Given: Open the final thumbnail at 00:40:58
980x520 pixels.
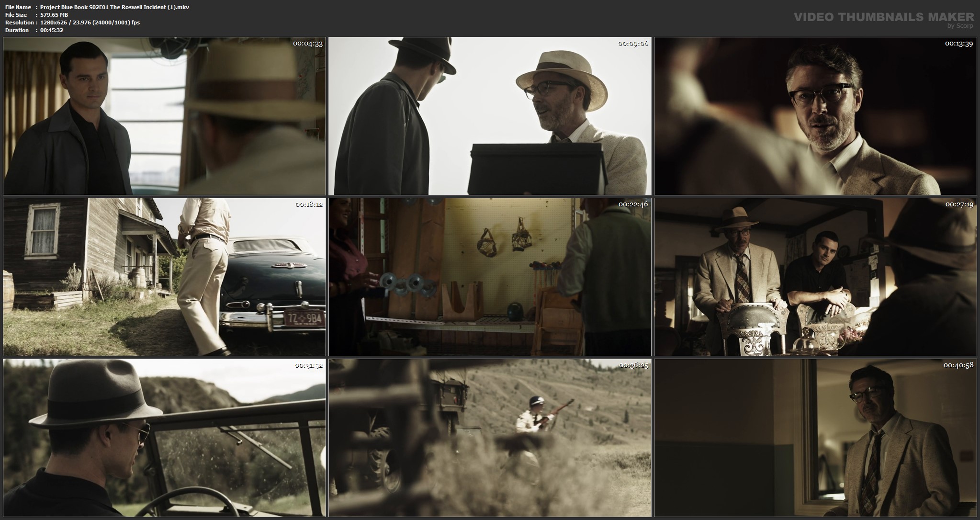Looking at the screenshot, I should tap(815, 438).
